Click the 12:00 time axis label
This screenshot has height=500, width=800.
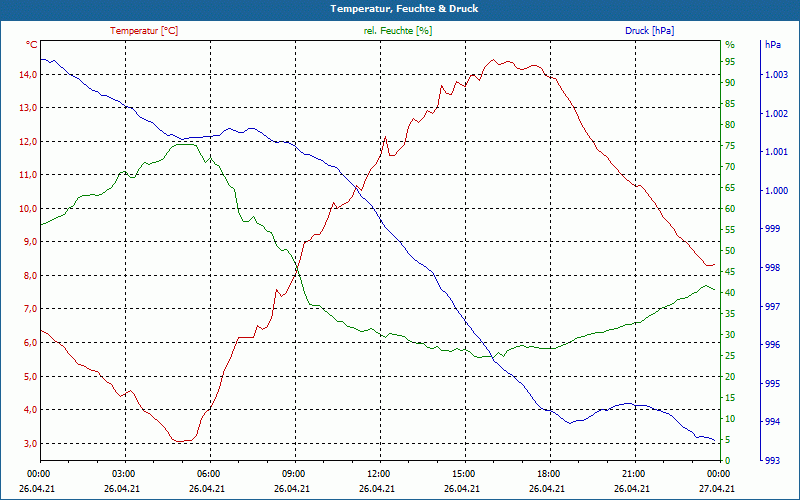pyautogui.click(x=379, y=473)
